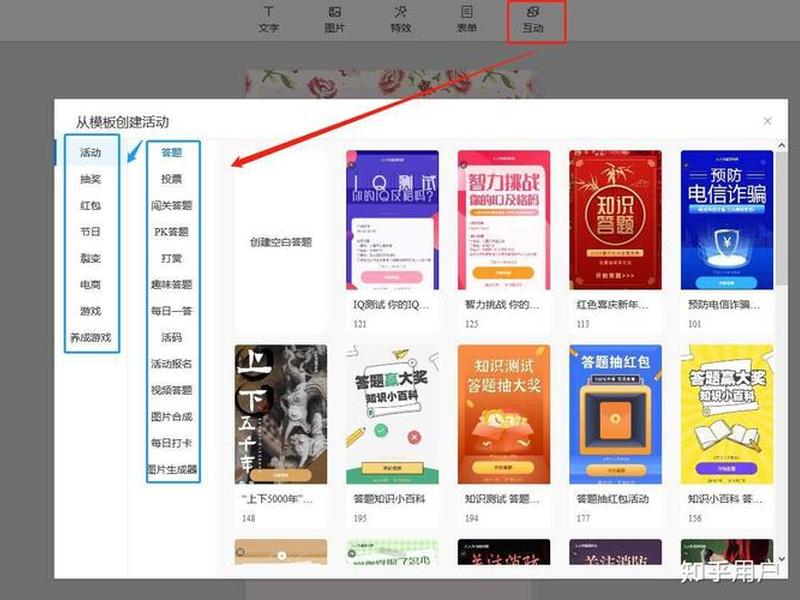The width and height of the screenshot is (800, 600).
Task: Open the red 知识答题 new year template
Action: 615,220
